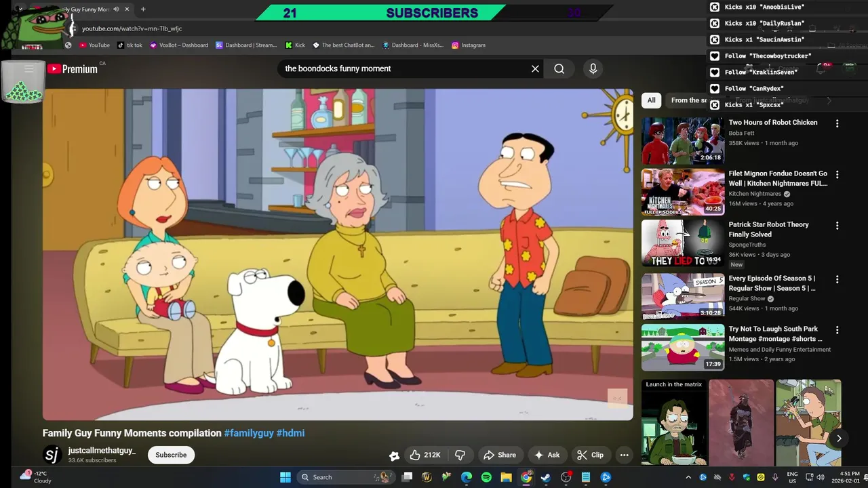Screen dimensions: 868x488
Task: Open more actions menu under the video
Action: tap(624, 455)
